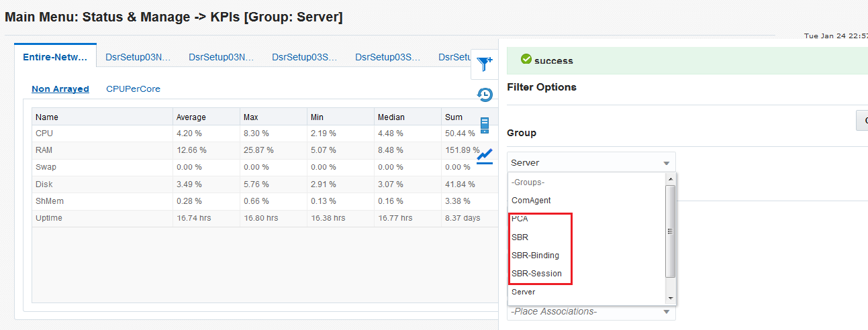The image size is (868, 330).
Task: Choose PCA from the group list
Action: [586, 219]
